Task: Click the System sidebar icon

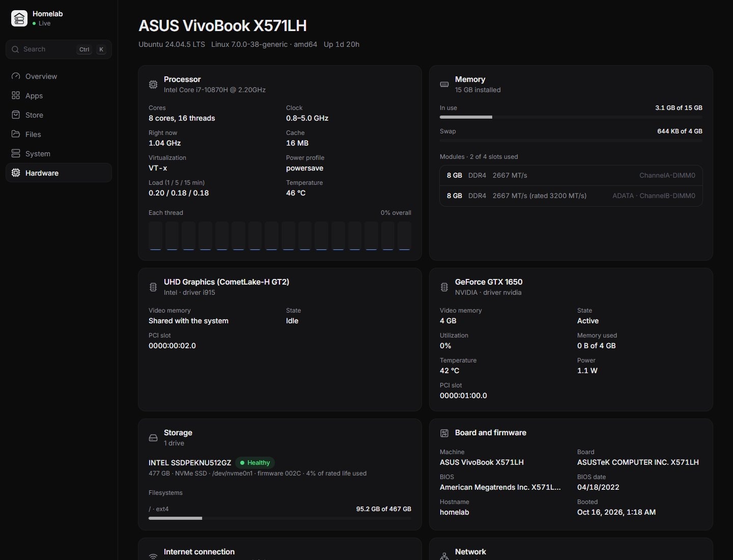Action: [x=16, y=154]
